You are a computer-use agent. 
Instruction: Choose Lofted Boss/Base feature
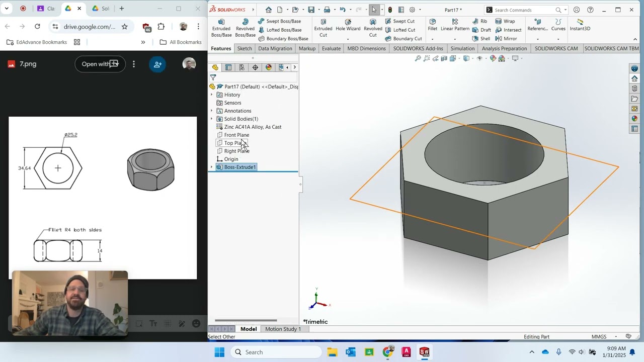280,30
